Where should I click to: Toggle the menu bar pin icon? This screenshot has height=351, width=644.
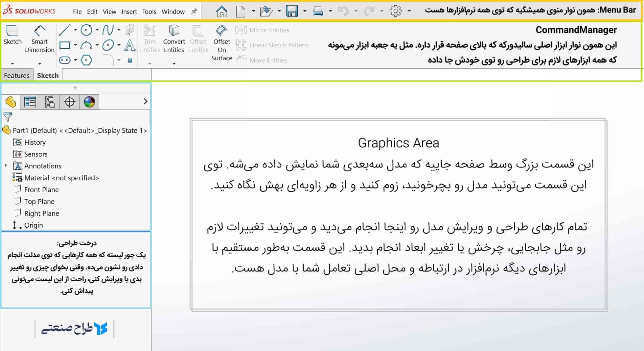pyautogui.click(x=194, y=12)
